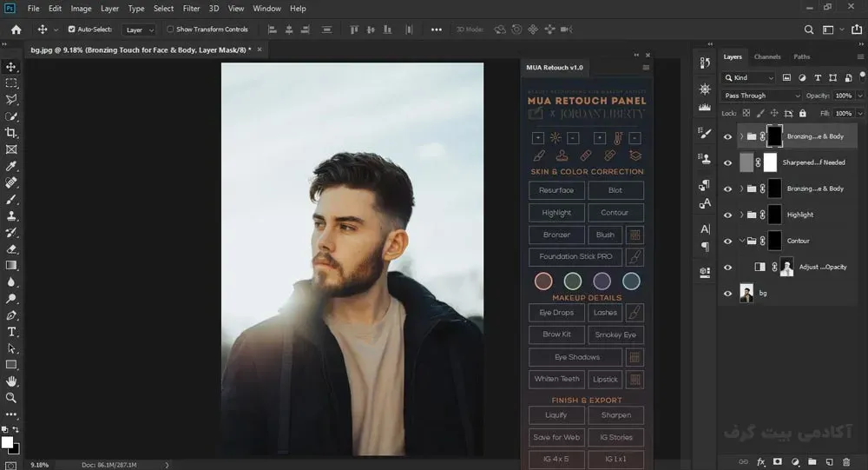Image resolution: width=868 pixels, height=470 pixels.
Task: Open the Image menu
Action: tap(81, 9)
